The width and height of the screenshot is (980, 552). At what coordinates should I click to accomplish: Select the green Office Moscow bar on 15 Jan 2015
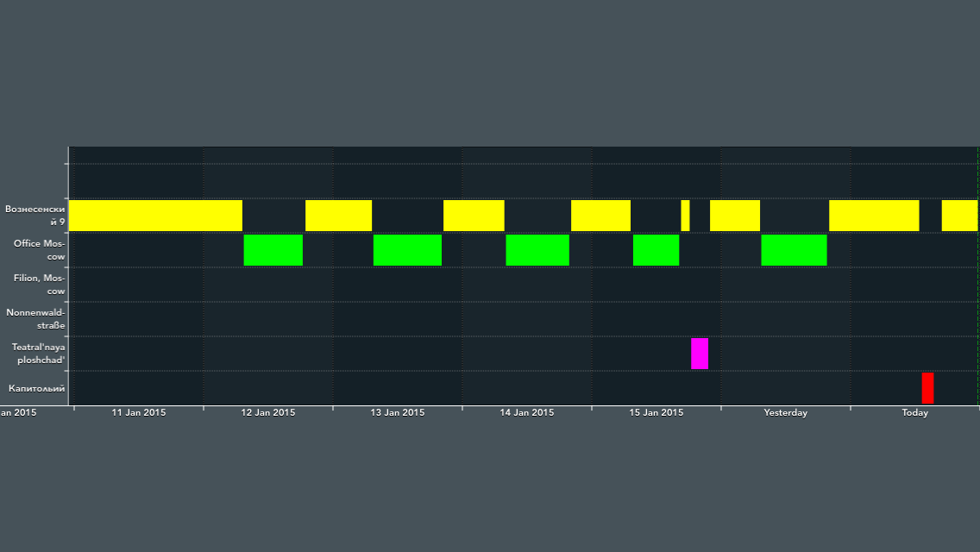pos(656,250)
